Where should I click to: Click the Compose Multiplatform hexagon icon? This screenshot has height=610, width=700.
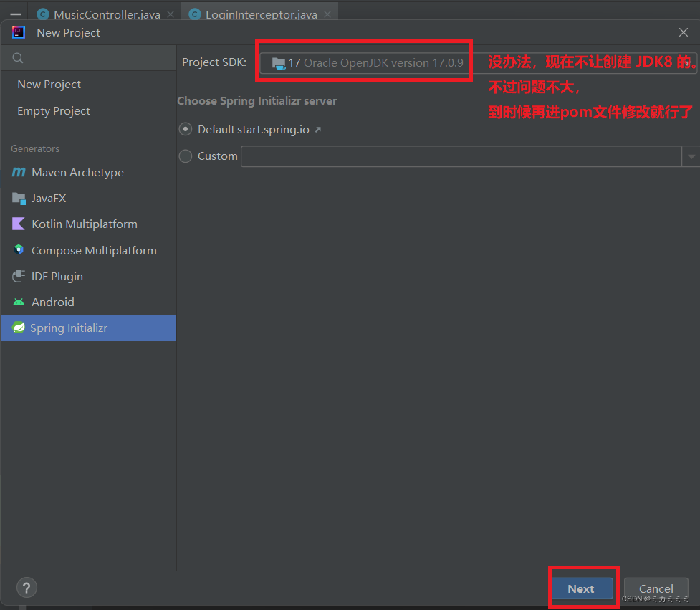point(19,249)
